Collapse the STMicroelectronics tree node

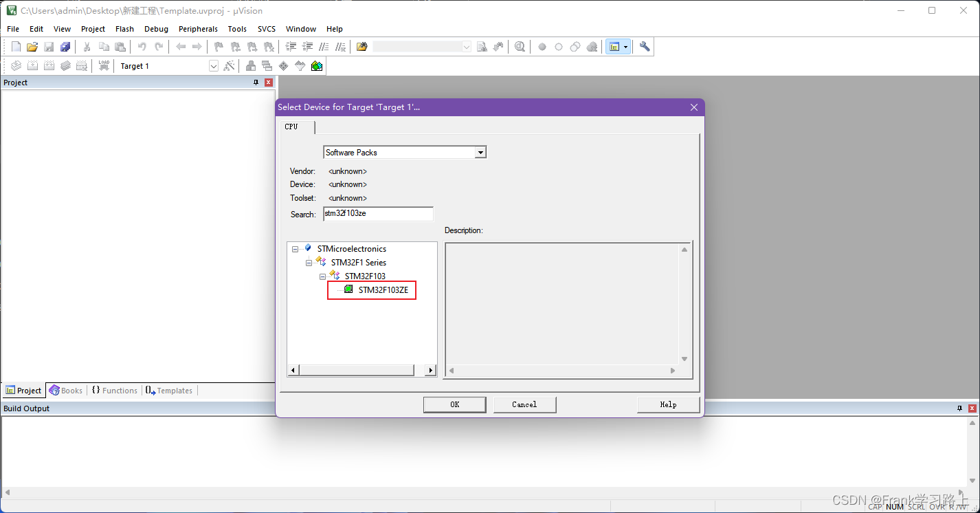click(295, 249)
